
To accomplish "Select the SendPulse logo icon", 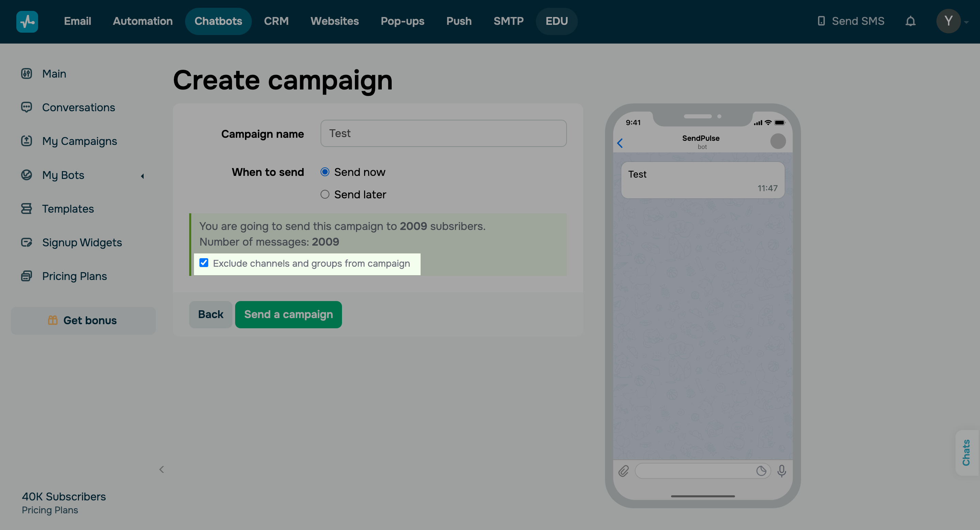I will coord(27,21).
